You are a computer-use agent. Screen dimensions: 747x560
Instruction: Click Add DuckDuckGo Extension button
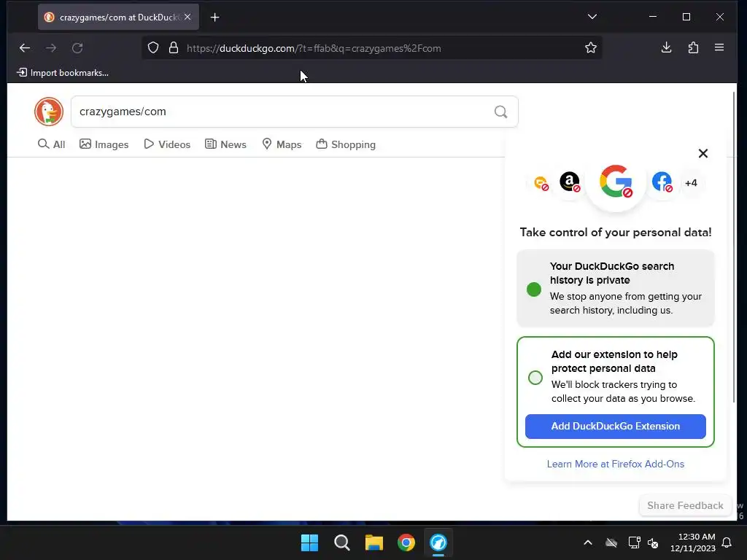(616, 426)
